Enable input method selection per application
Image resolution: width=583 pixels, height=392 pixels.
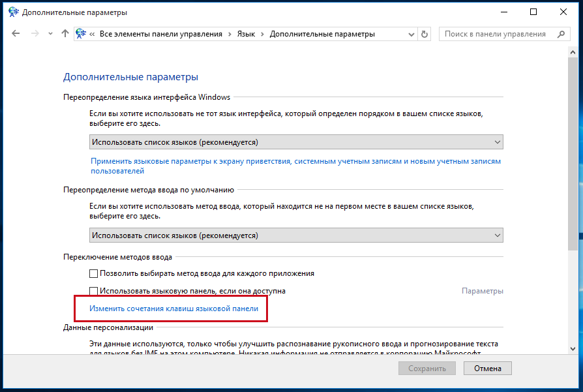(x=94, y=274)
